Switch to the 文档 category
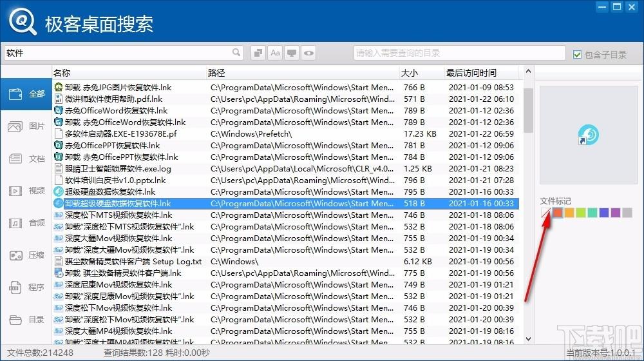This screenshot has width=644, height=361. click(x=26, y=159)
